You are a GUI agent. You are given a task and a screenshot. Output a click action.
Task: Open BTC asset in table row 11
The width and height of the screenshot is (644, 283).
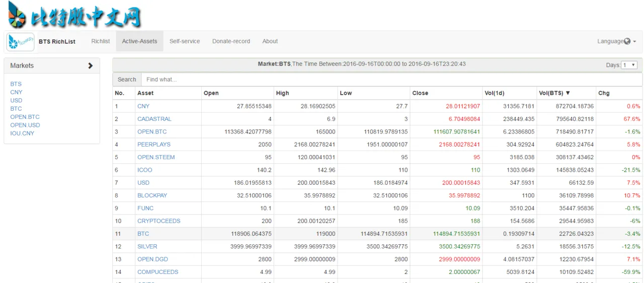143,234
